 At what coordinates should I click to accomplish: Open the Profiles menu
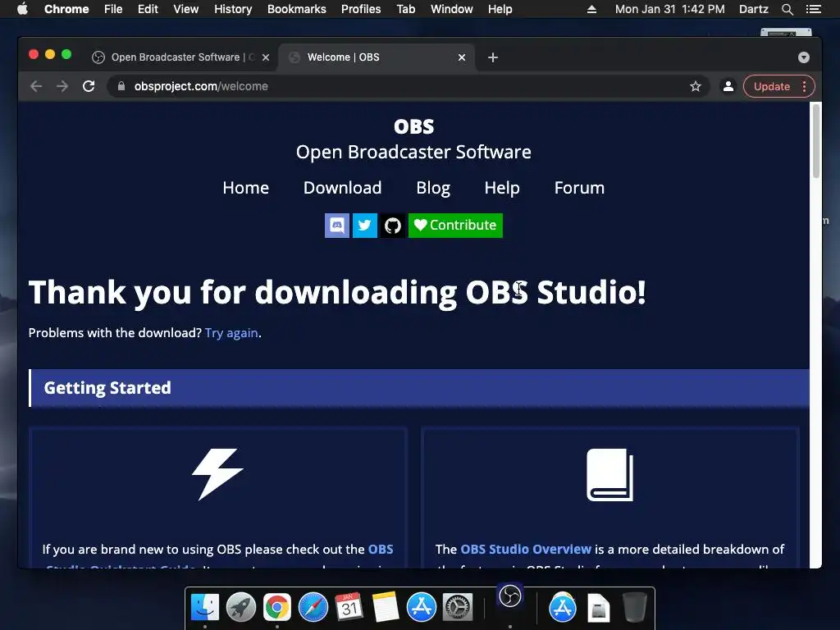[x=361, y=9]
